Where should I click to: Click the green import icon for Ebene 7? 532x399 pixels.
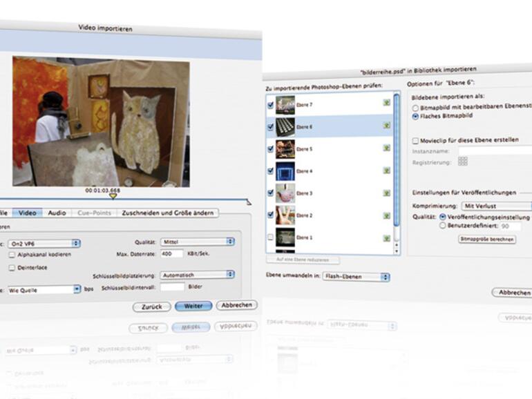click(386, 102)
